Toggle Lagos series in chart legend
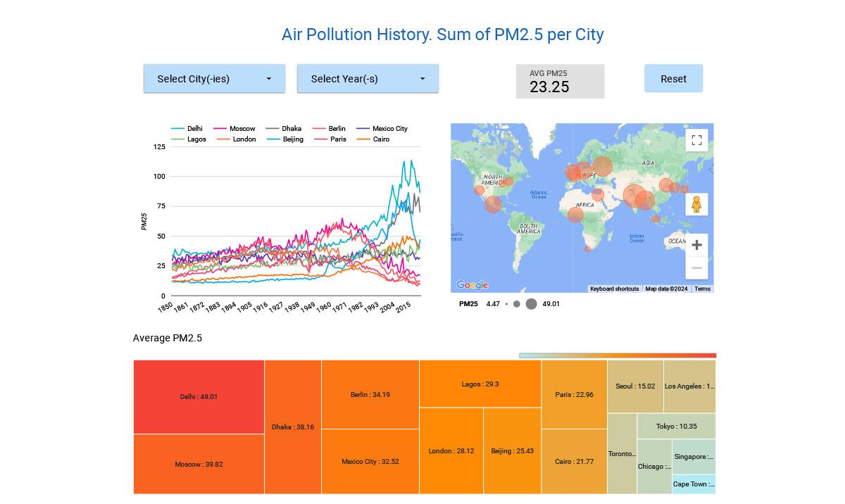 coord(189,139)
